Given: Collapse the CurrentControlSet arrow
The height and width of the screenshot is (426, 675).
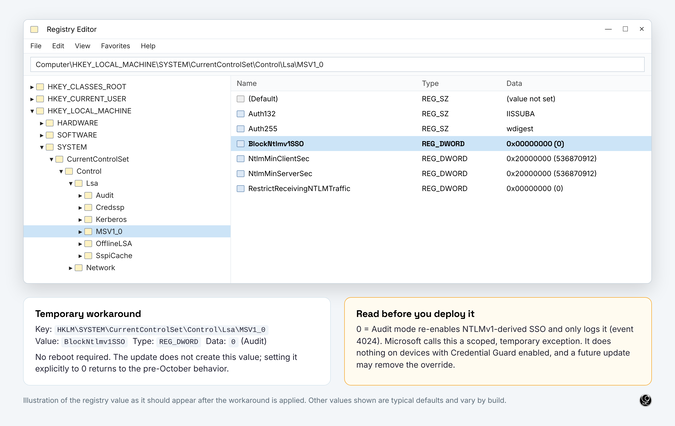Looking at the screenshot, I should click(x=51, y=159).
